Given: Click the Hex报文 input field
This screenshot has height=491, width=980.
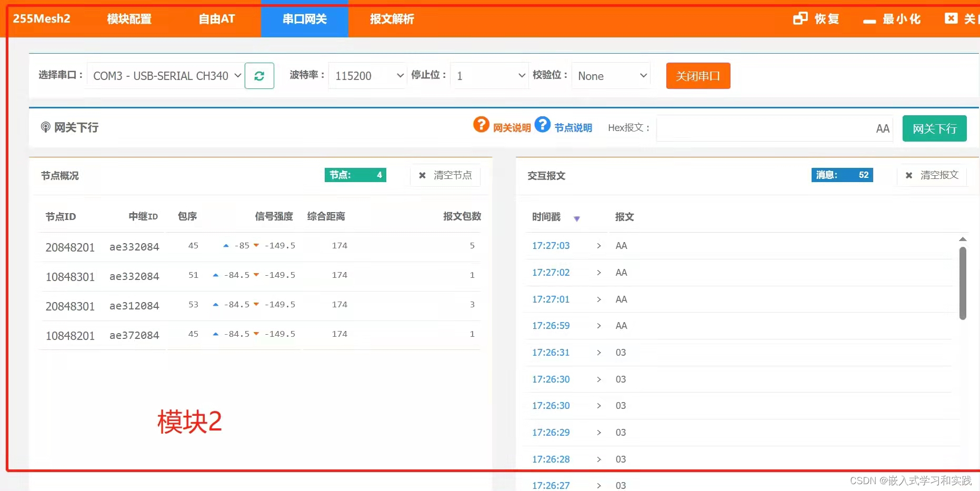Looking at the screenshot, I should pyautogui.click(x=774, y=128).
